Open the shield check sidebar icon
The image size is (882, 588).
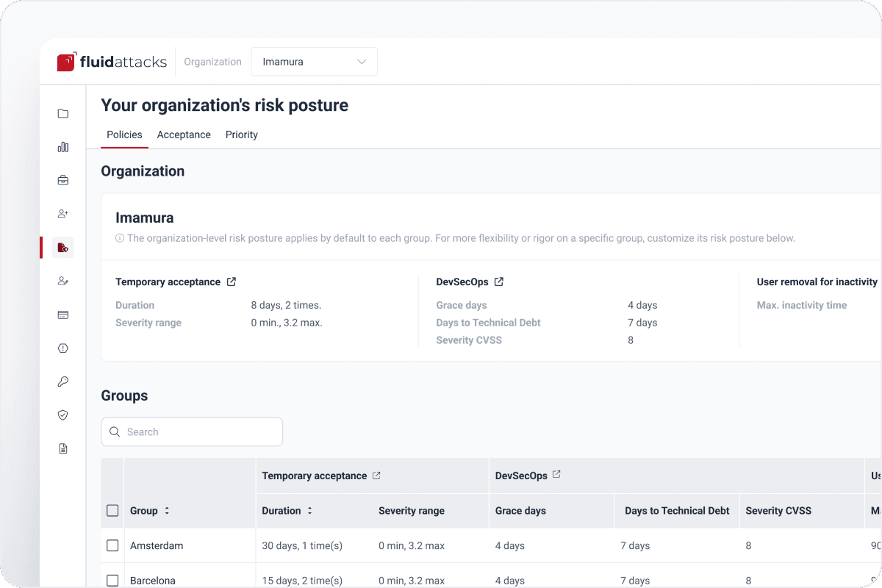point(62,415)
